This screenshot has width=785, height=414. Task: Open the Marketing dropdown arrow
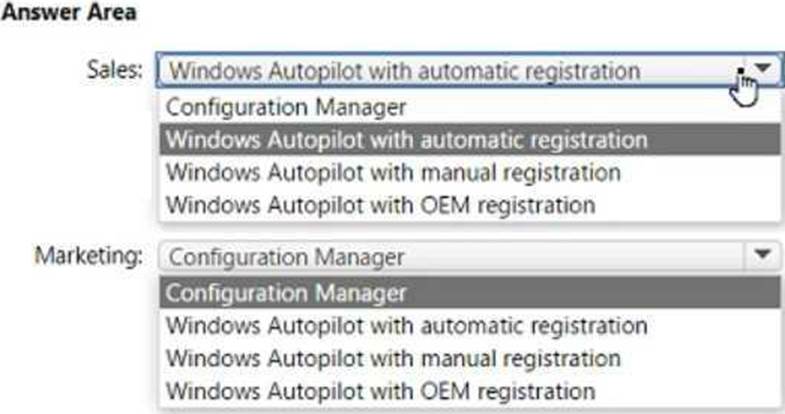763,256
